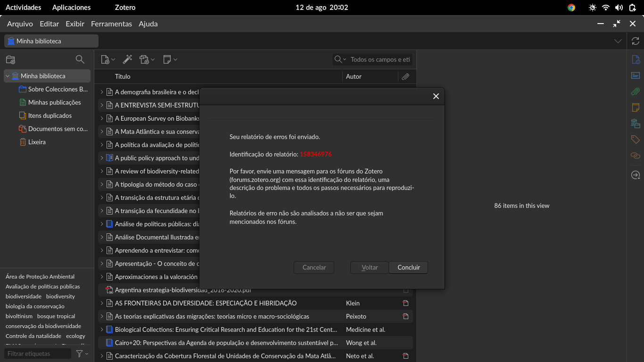Click the search all fields input

380,59
